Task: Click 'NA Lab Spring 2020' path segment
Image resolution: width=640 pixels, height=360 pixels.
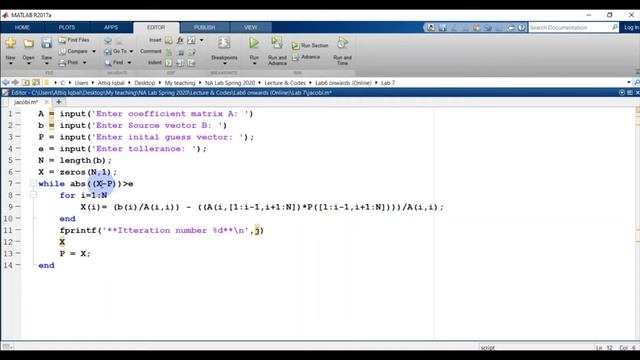Action: click(x=230, y=83)
